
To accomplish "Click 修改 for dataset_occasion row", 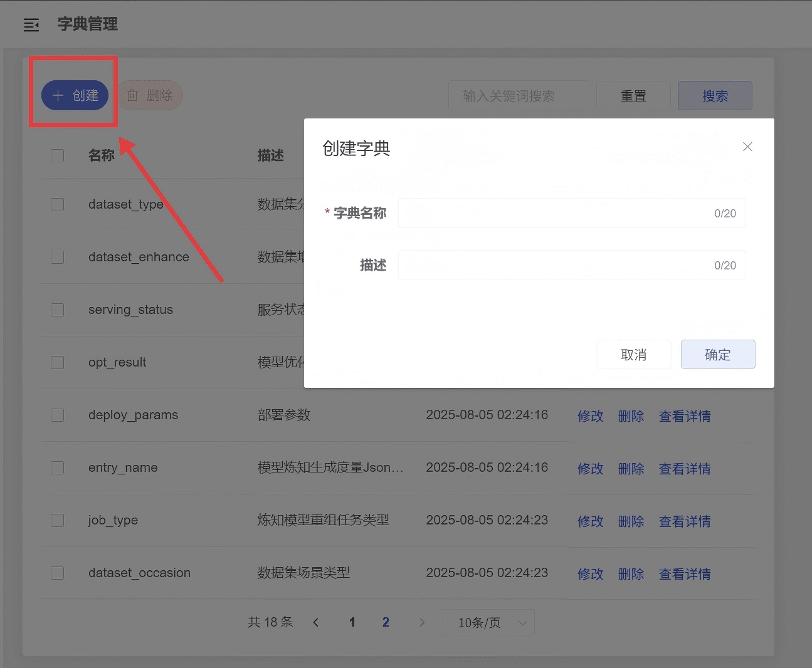I will tap(590, 574).
